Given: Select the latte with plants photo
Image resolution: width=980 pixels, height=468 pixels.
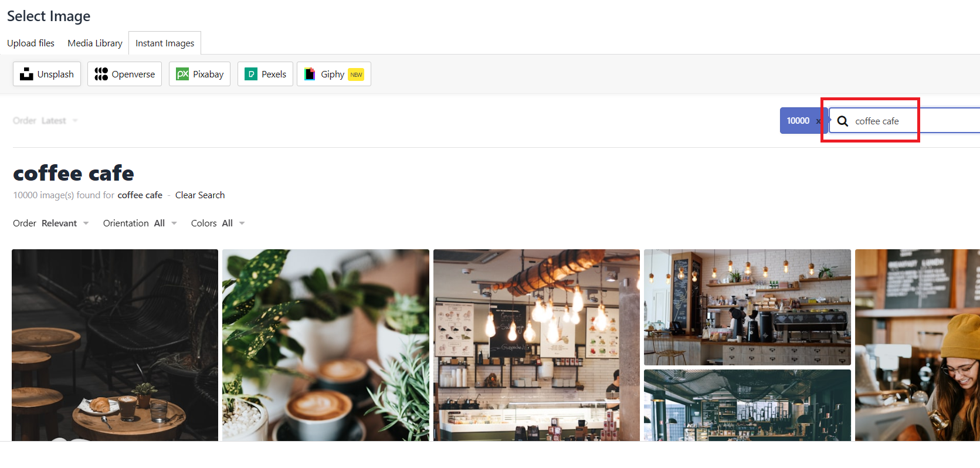Looking at the screenshot, I should pyautogui.click(x=325, y=345).
